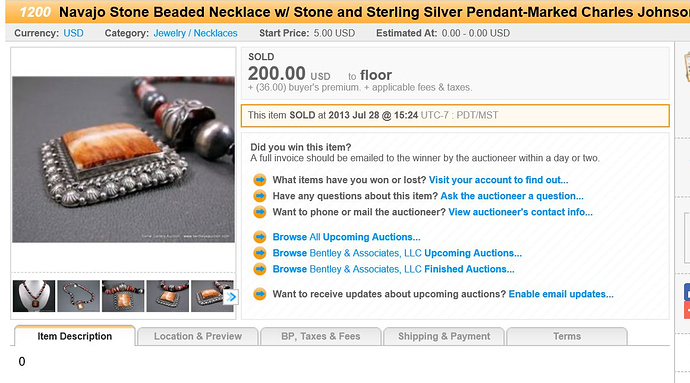Image resolution: width=690 pixels, height=383 pixels.
Task: Open the Jewelry / Necklaces category link
Action: (x=195, y=33)
